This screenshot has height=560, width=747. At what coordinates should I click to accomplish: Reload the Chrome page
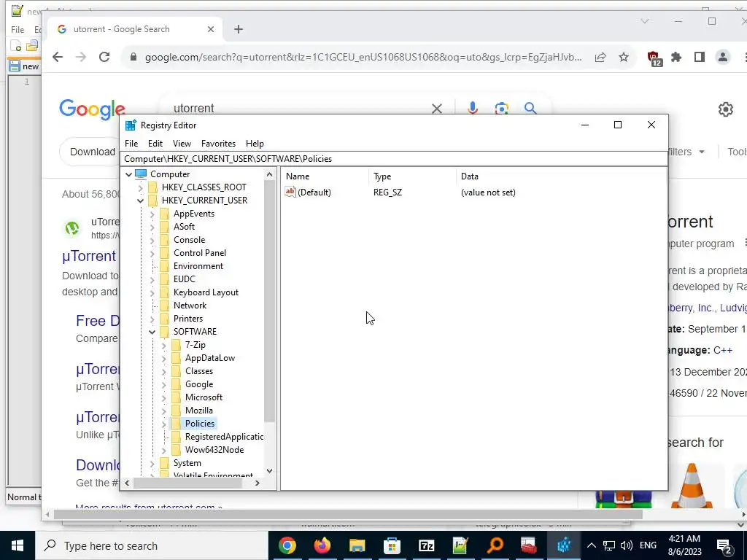104,57
